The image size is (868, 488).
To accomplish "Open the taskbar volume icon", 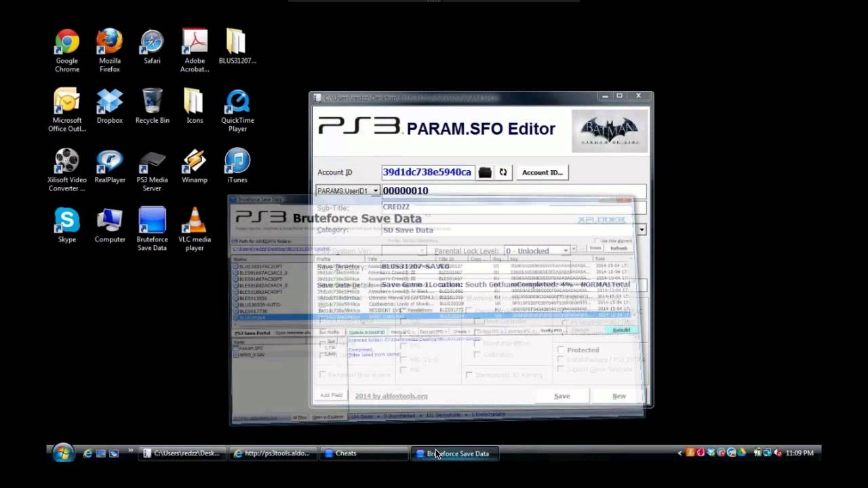I will [x=778, y=453].
